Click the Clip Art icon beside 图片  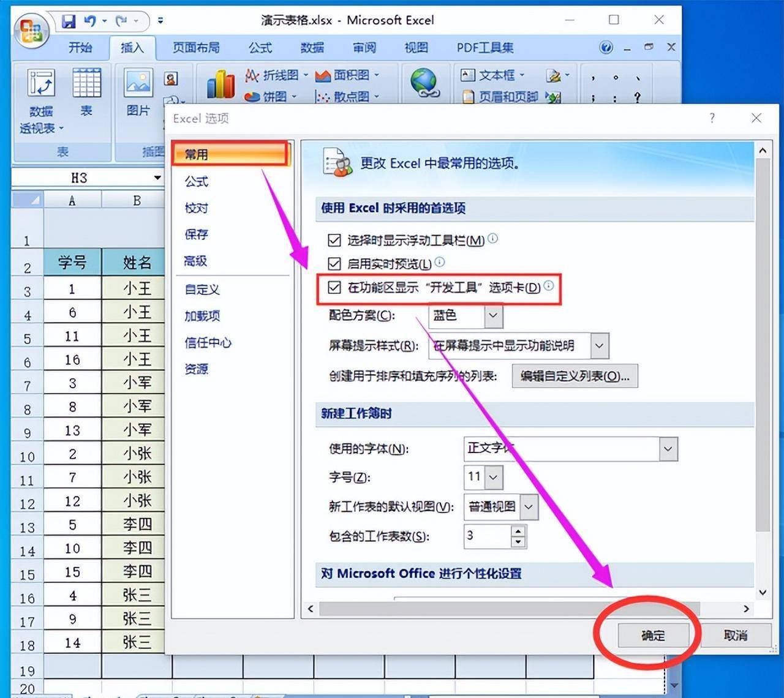[171, 78]
